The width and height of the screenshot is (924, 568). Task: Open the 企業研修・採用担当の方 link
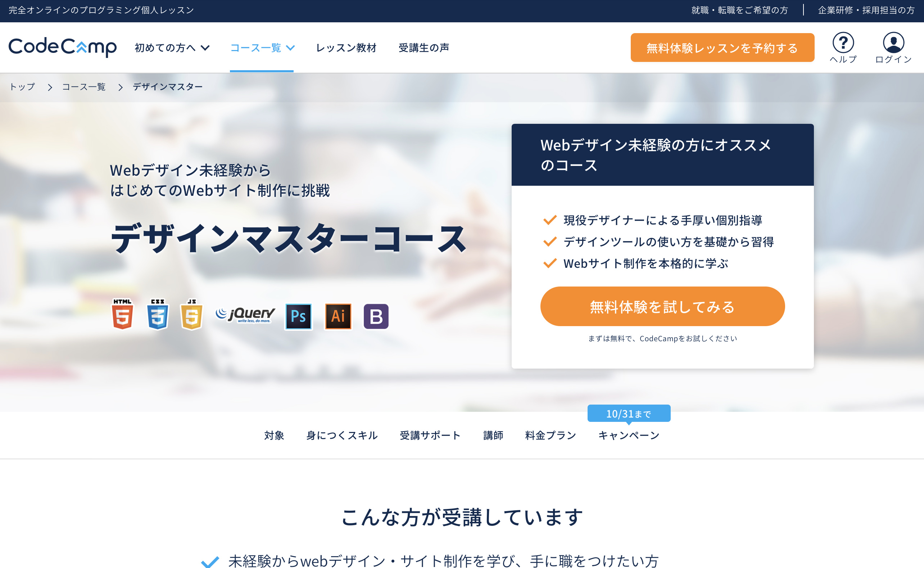click(x=866, y=10)
